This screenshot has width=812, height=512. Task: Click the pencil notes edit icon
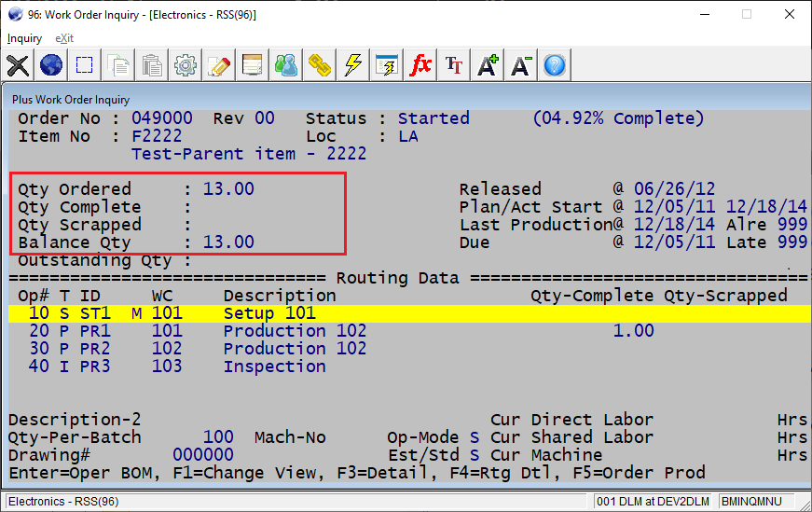pyautogui.click(x=218, y=65)
